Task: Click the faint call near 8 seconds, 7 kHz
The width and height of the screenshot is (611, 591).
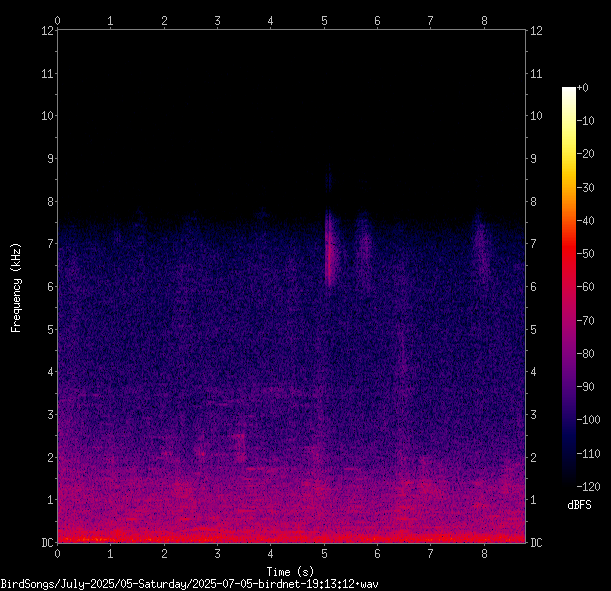Action: click(480, 247)
